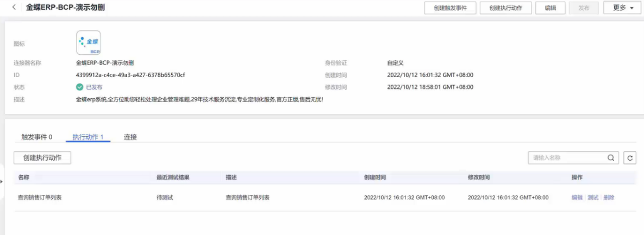Screen dimensions: 644x235
Task: Click the connector ID value 4399912a
Action: coord(130,75)
